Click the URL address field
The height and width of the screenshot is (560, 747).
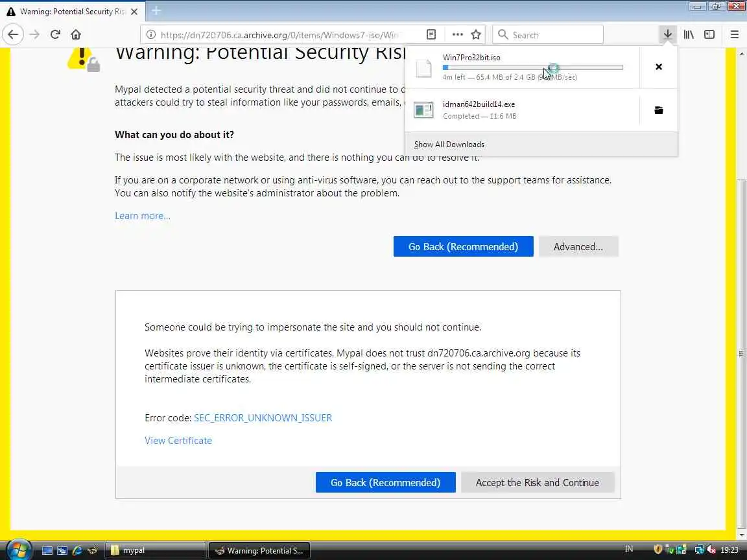(279, 35)
